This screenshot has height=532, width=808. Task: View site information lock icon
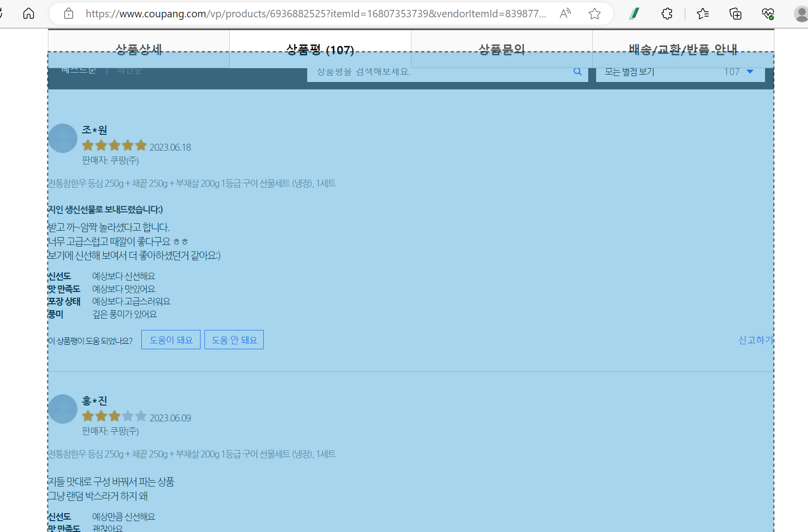tap(69, 13)
